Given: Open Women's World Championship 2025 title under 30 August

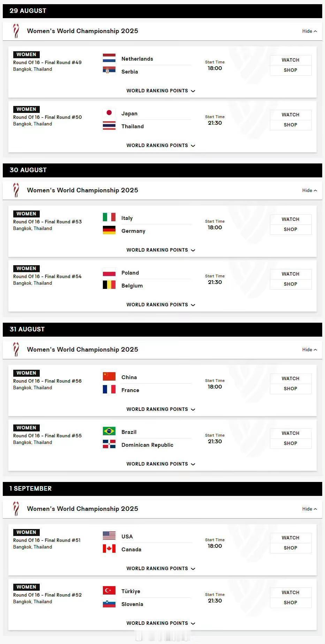Looking at the screenshot, I should 83,190.
